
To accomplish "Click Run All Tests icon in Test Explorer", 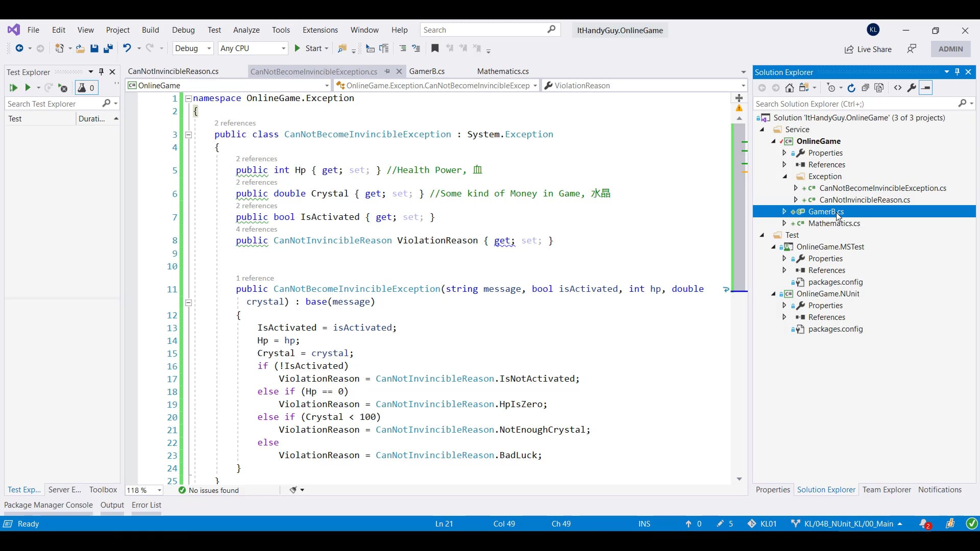I will pos(13,88).
